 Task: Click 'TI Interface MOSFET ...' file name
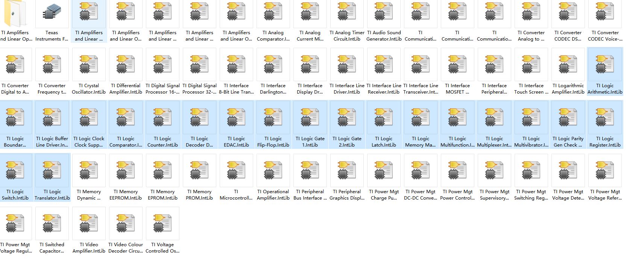[457, 89]
